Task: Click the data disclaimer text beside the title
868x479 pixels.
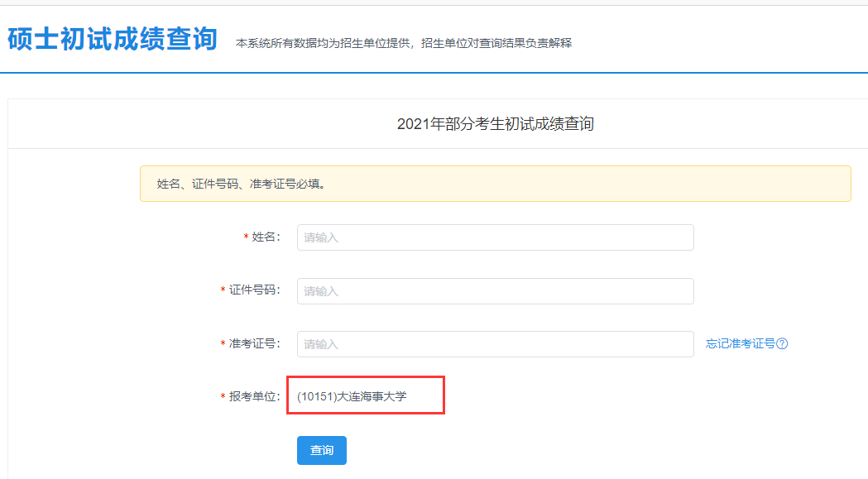Action: pyautogui.click(x=403, y=43)
